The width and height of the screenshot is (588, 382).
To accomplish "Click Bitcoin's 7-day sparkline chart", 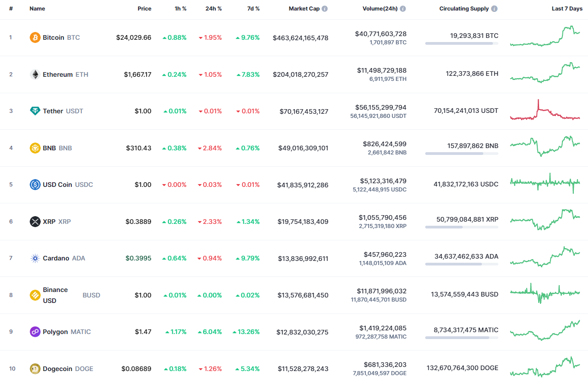I will click(545, 37).
